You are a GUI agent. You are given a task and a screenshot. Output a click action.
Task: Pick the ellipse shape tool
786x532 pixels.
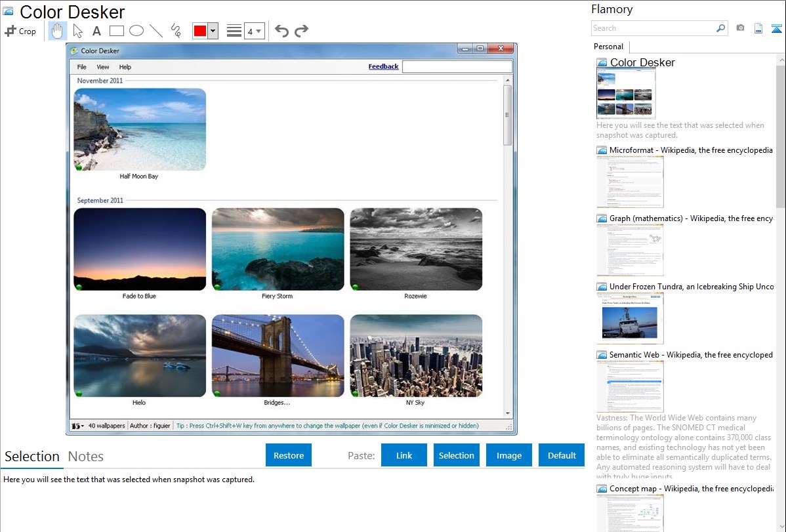pyautogui.click(x=136, y=31)
